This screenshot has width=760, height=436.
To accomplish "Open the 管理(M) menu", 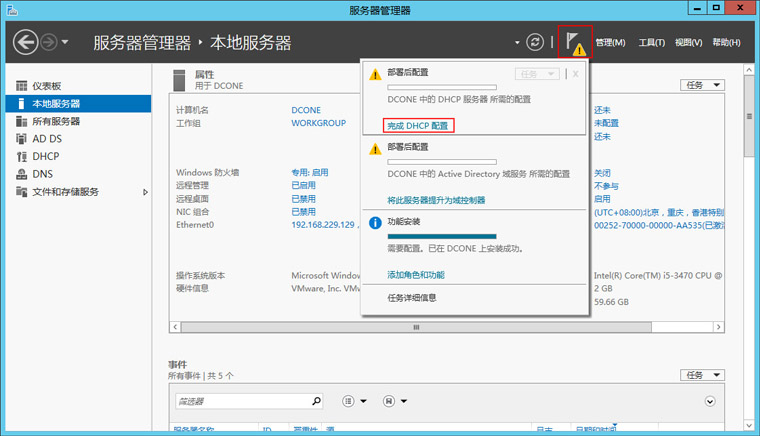I will [610, 43].
